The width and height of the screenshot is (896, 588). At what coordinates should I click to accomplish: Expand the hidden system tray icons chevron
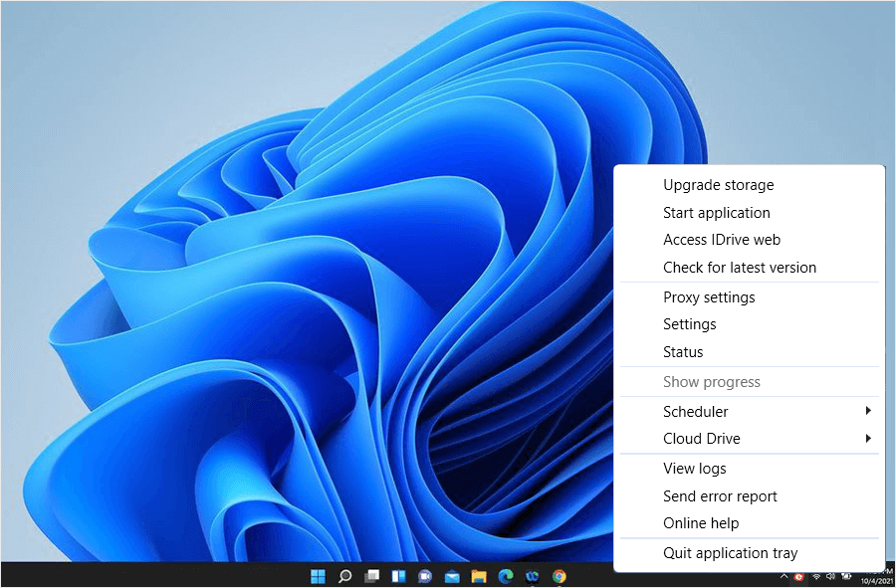pyautogui.click(x=784, y=576)
